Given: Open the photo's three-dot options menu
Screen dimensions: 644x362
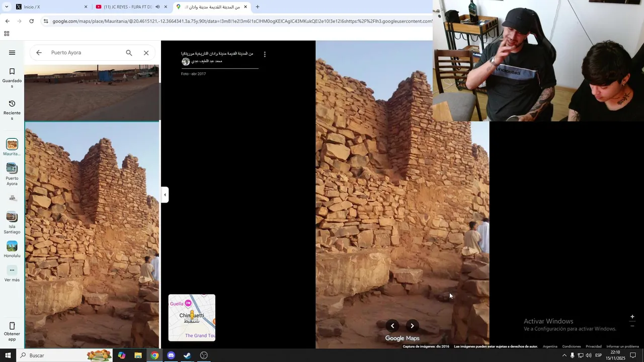Looking at the screenshot, I should pyautogui.click(x=265, y=54).
